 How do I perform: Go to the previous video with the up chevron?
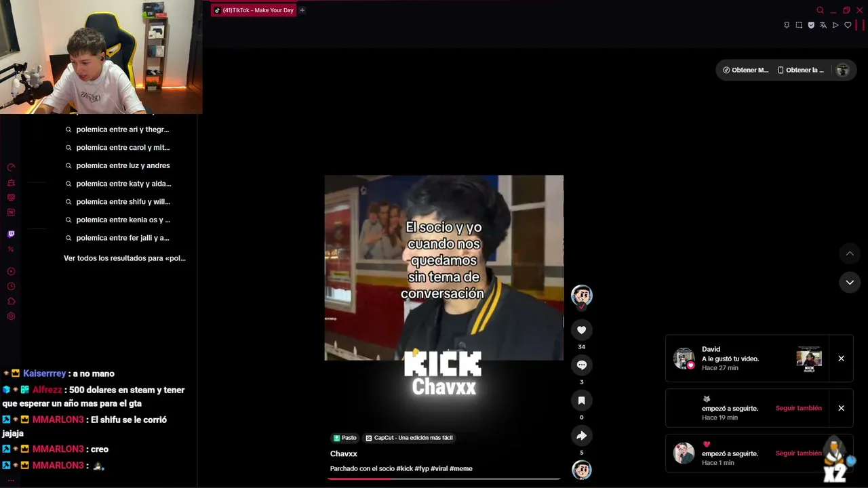pyautogui.click(x=850, y=253)
